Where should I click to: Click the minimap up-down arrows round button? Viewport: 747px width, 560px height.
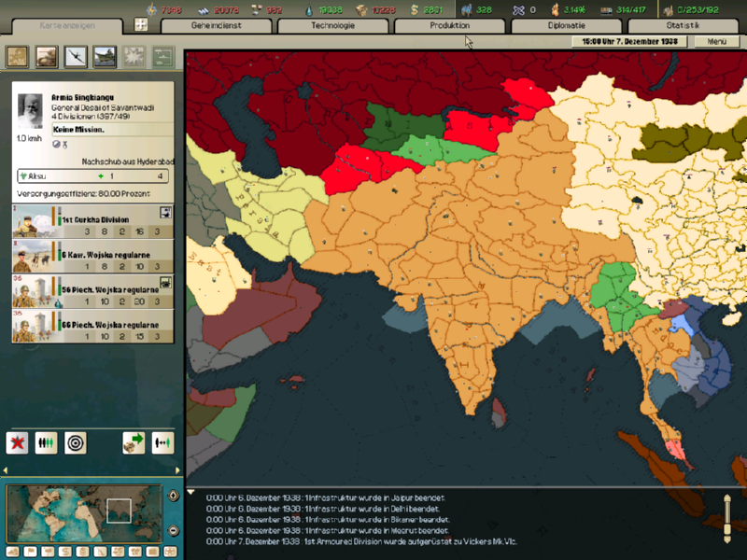(174, 496)
